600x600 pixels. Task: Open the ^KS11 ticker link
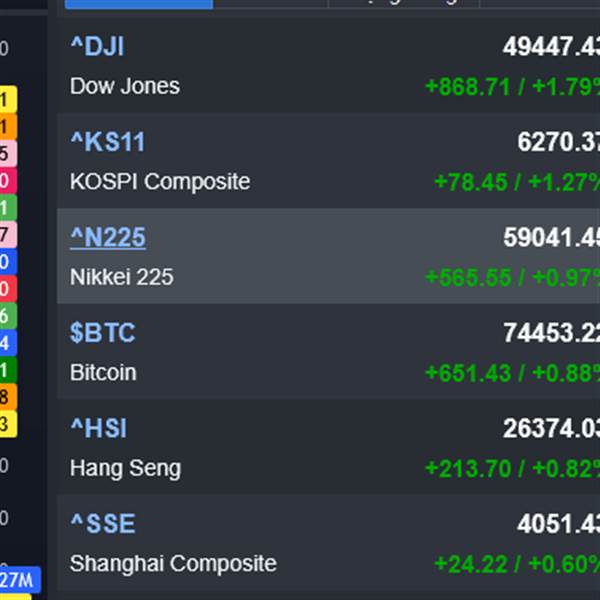[108, 142]
